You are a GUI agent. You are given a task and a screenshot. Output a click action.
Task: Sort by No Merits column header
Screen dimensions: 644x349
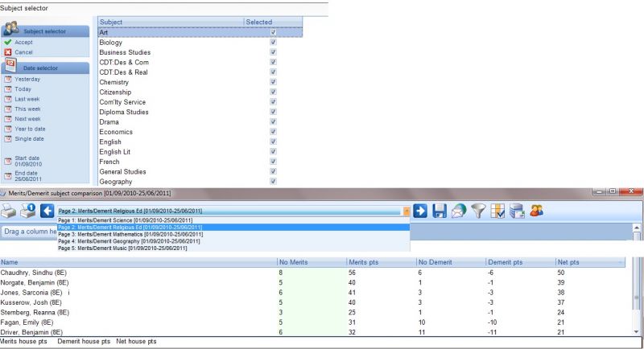[x=312, y=262]
